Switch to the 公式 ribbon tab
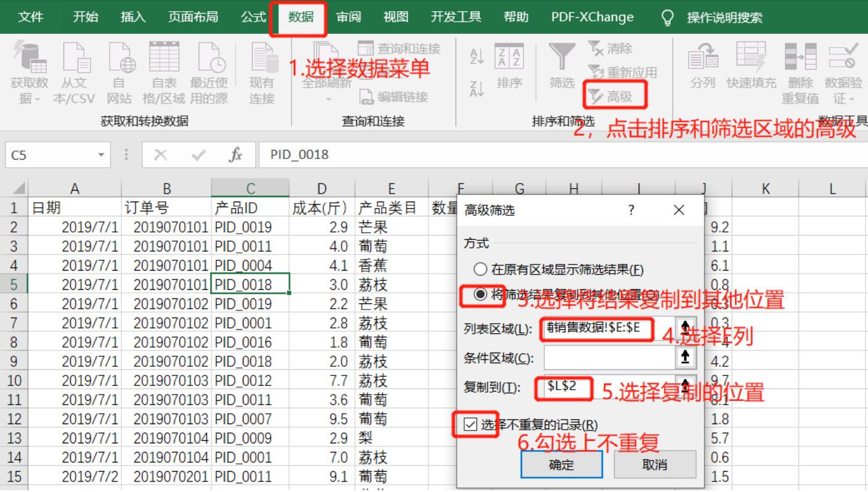The width and height of the screenshot is (868, 492). [253, 17]
